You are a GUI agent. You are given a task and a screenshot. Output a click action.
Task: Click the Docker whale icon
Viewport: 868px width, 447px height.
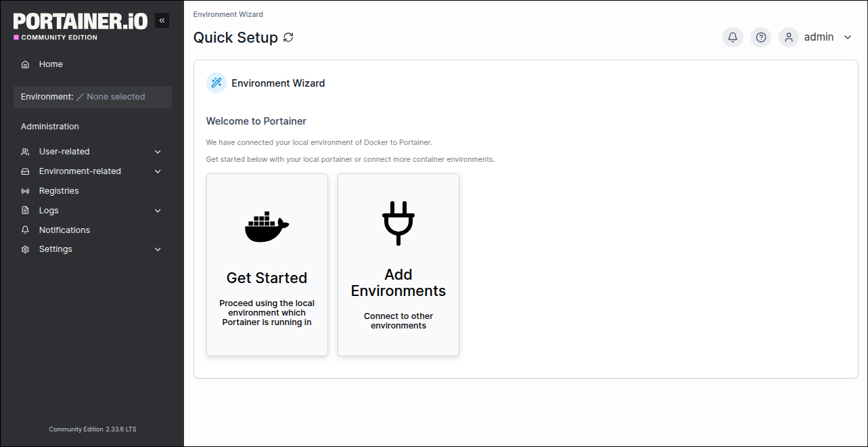(x=267, y=227)
